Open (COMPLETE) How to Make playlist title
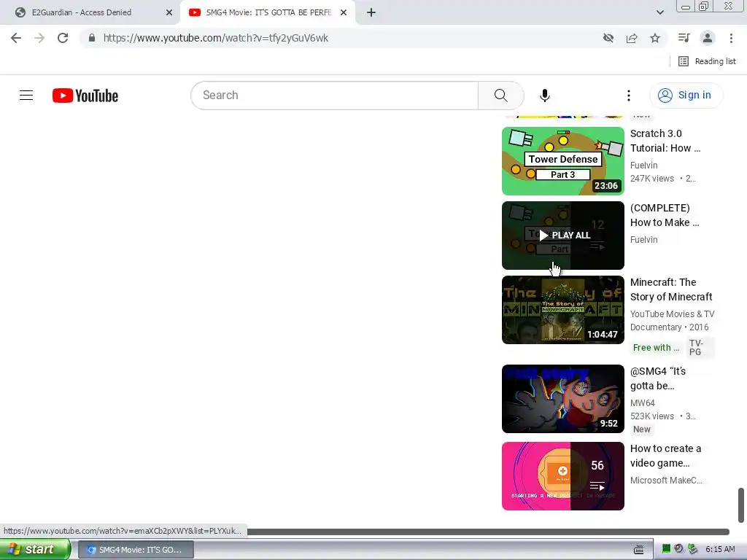The image size is (747, 560). 665,215
